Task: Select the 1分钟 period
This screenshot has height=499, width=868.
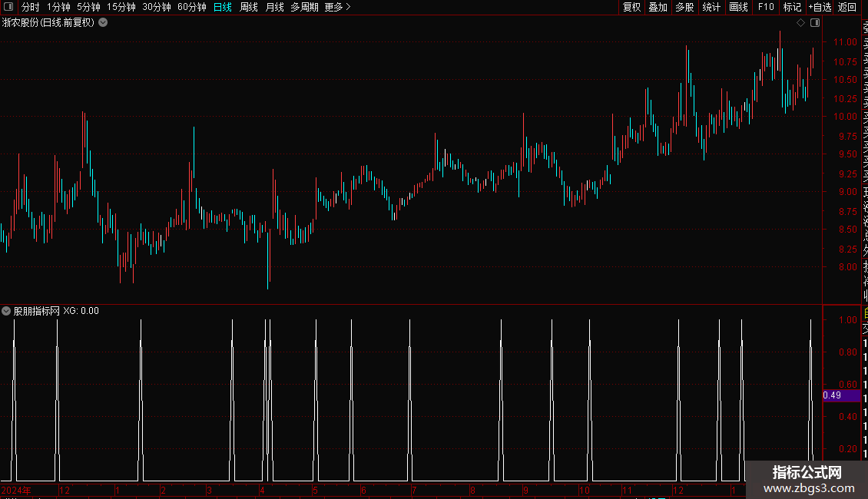Action: coord(58,7)
